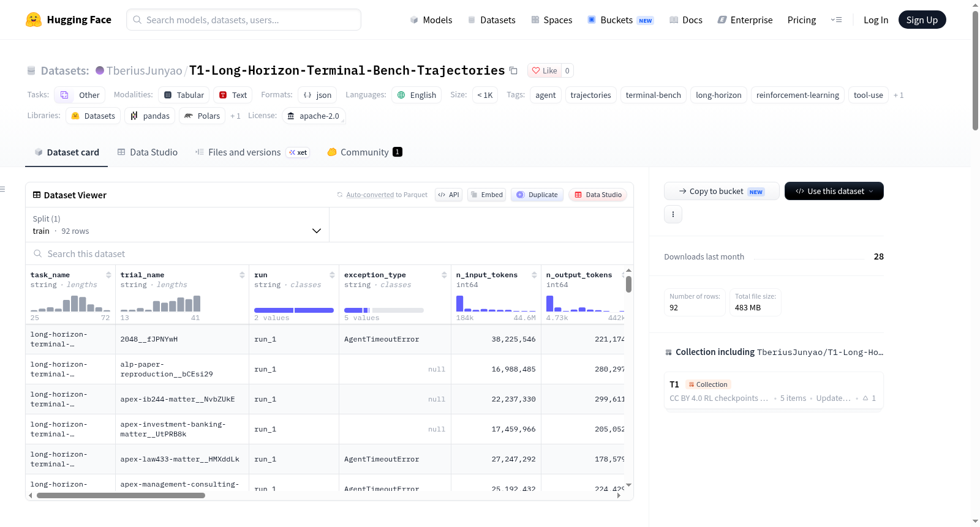Image resolution: width=980 pixels, height=527 pixels.
Task: Expand the +1 more libraries indicator
Action: point(235,116)
